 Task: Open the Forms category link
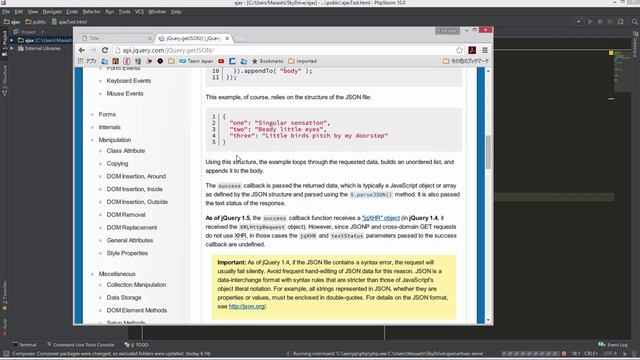[x=107, y=114]
